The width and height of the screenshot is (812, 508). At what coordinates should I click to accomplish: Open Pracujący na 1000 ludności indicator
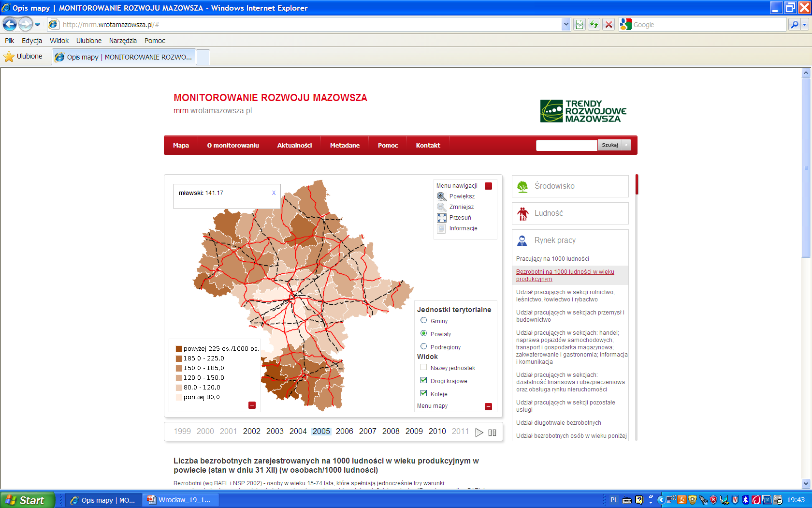(552, 259)
